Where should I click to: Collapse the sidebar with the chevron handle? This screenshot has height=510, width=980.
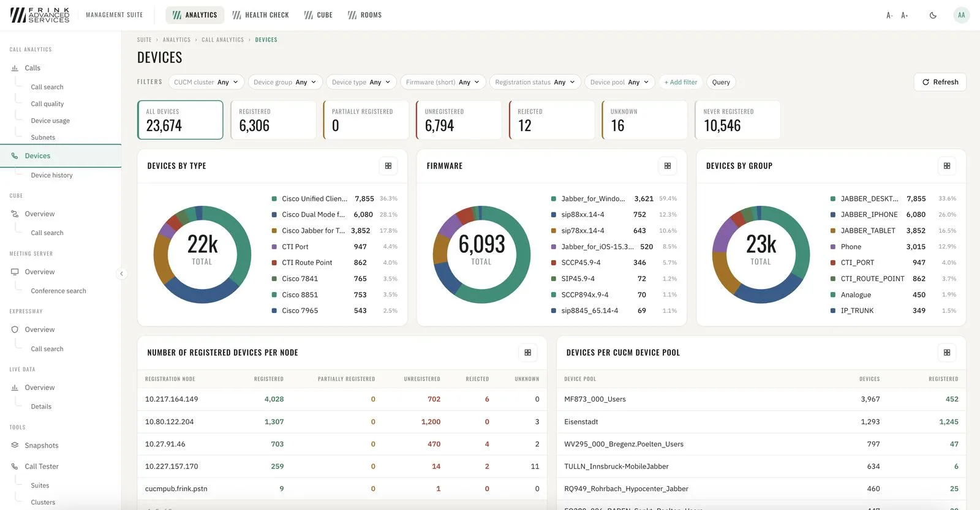pos(121,274)
